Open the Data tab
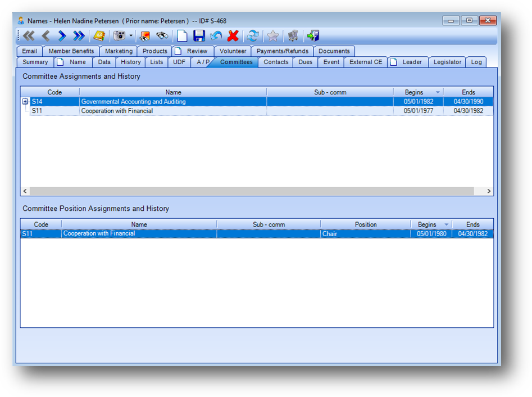532x397 pixels. point(104,62)
